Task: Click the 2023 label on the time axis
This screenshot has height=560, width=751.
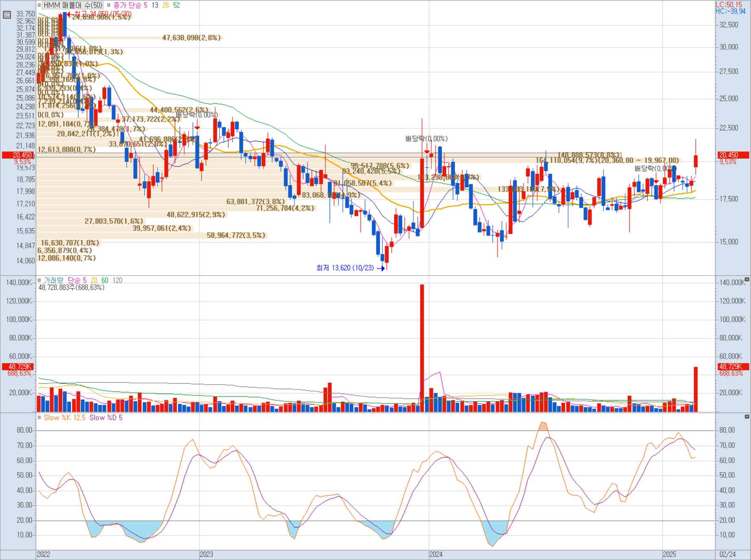Action: 206,554
